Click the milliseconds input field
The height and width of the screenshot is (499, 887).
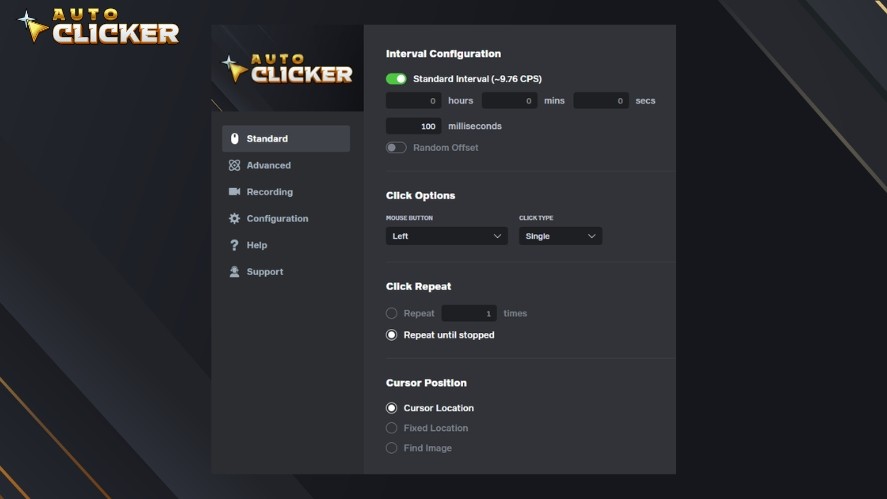click(x=414, y=126)
